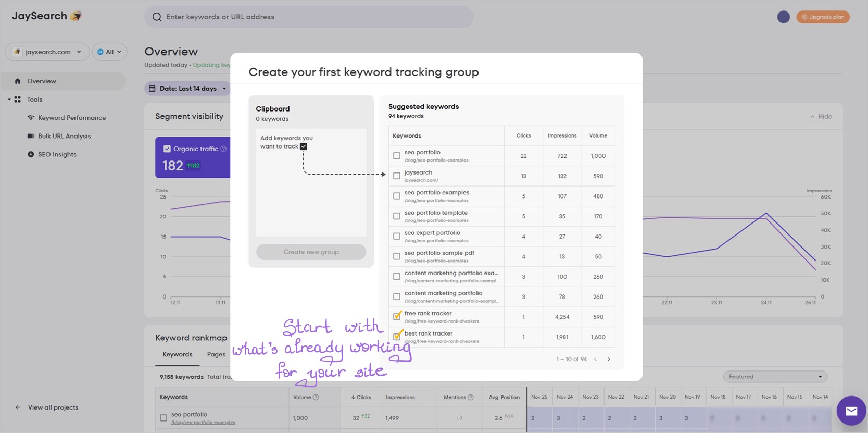Switch to the Pages tab
Screen dimensions: 868x433
[216, 355]
